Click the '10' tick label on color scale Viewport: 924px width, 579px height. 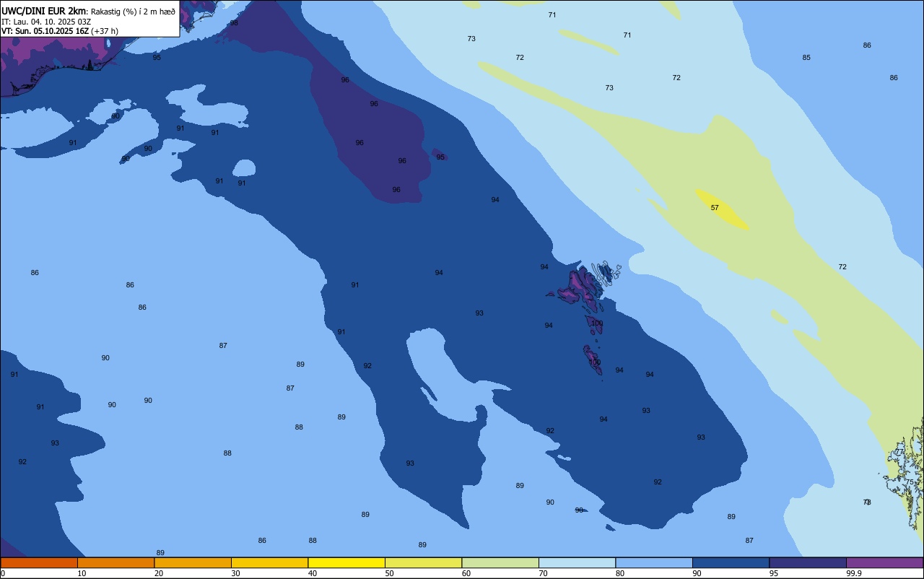[x=82, y=573]
